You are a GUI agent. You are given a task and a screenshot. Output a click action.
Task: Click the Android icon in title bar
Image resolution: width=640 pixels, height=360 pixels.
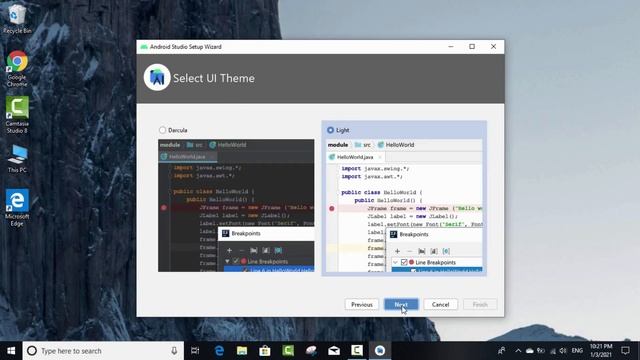pyautogui.click(x=144, y=47)
